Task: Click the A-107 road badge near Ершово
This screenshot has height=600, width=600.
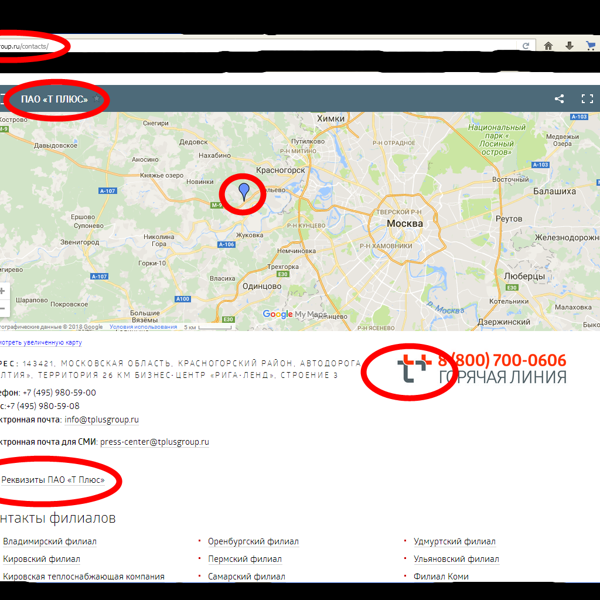Action: pos(108,191)
